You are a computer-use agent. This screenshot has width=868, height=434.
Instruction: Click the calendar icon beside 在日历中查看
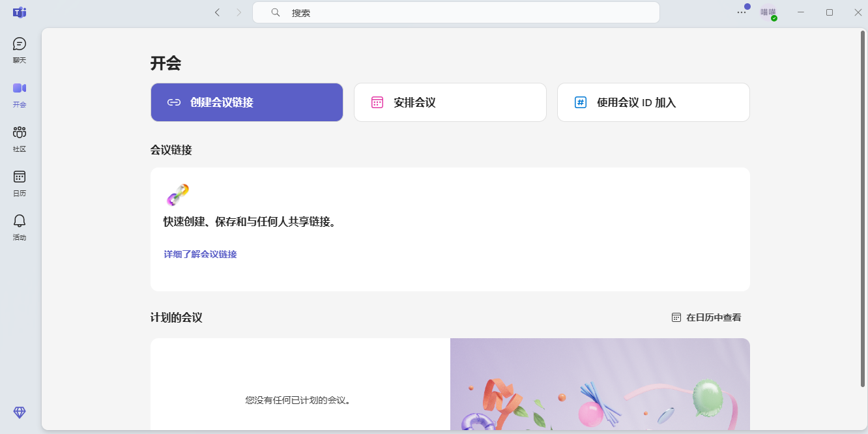pyautogui.click(x=676, y=317)
